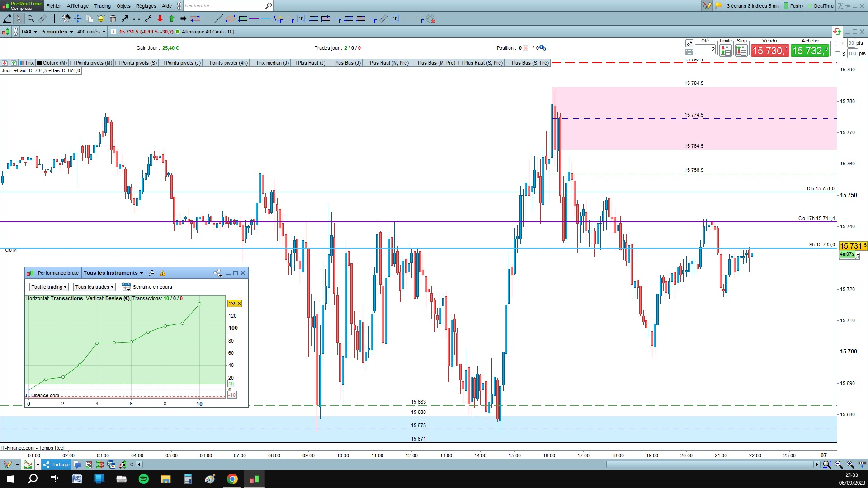Select the red down arrow tool
The width and height of the screenshot is (868, 488).
[160, 19]
